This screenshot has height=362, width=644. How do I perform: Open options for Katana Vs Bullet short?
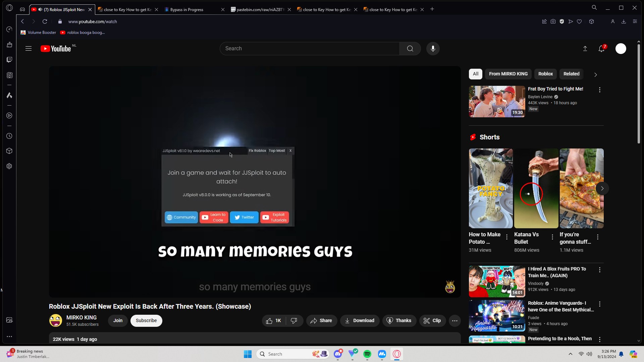click(x=552, y=237)
